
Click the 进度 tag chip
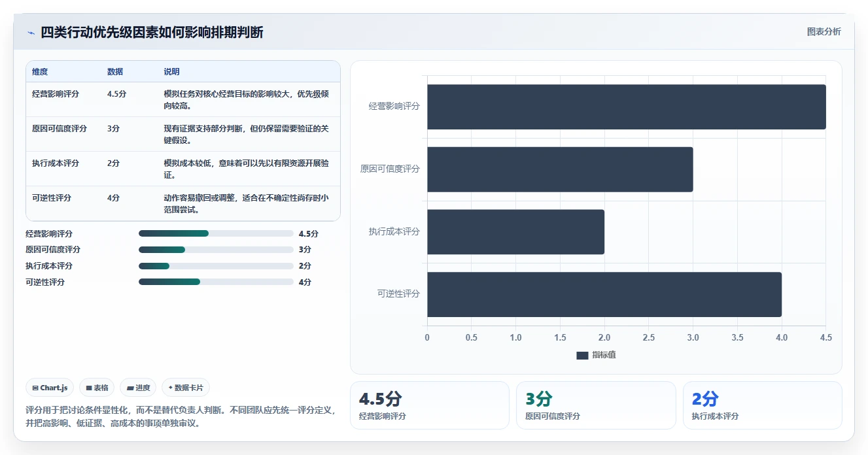(x=138, y=388)
